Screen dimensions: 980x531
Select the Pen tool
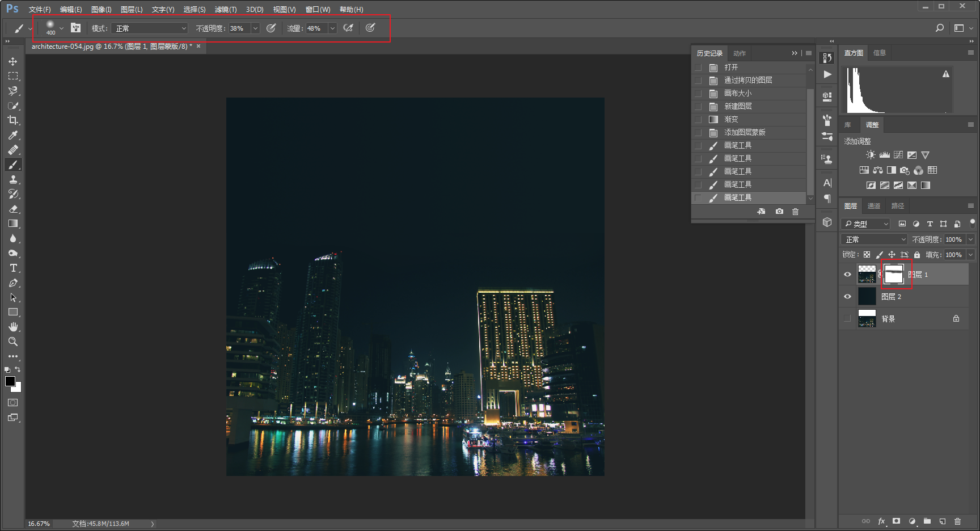[x=13, y=283]
